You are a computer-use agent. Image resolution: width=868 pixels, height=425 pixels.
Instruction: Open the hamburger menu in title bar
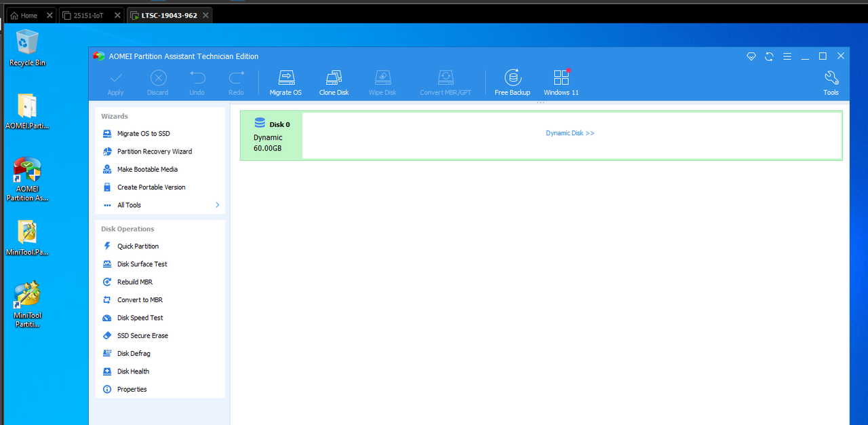coord(787,56)
